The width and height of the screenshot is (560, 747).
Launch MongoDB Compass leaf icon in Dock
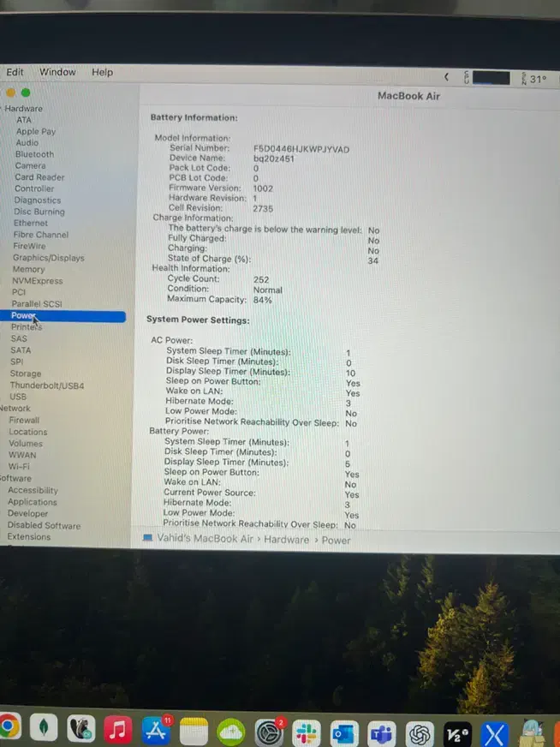click(x=44, y=727)
